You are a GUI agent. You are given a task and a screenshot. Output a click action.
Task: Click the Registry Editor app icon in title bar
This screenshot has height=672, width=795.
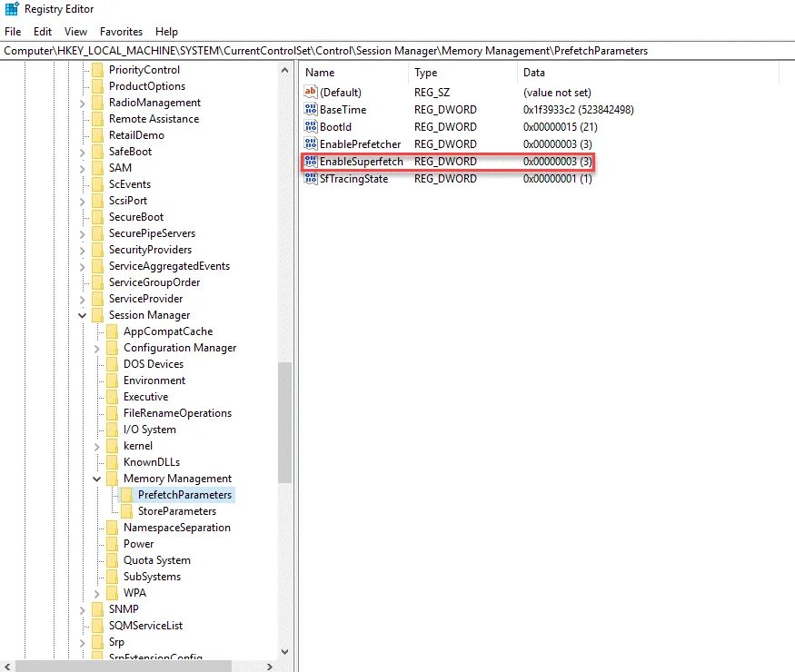pyautogui.click(x=12, y=8)
